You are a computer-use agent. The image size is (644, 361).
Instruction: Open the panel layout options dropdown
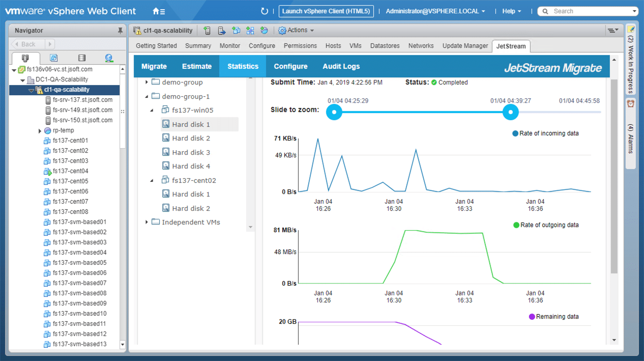click(x=613, y=31)
